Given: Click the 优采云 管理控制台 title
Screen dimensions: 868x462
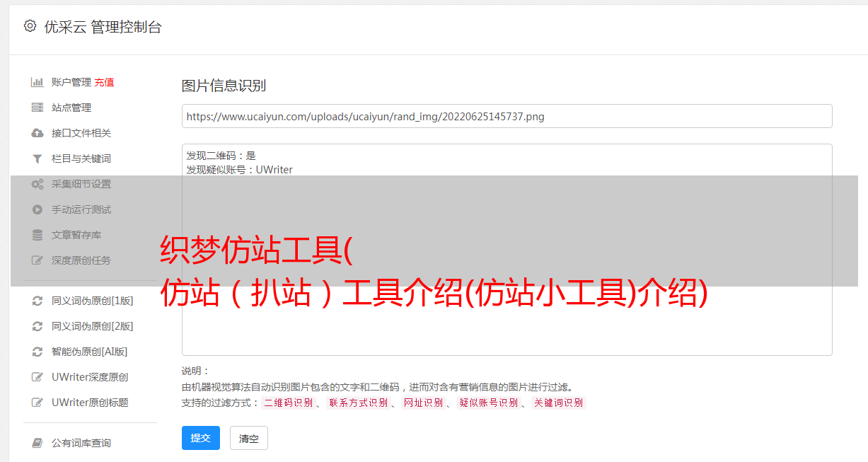Looking at the screenshot, I should pos(103,27).
